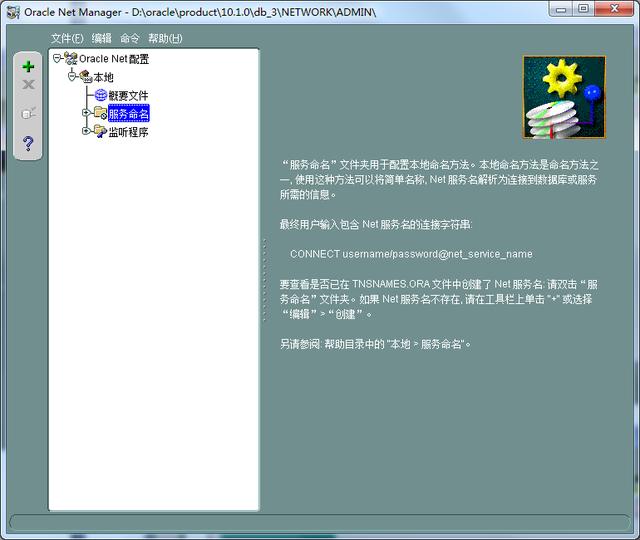Viewport: 640px width, 540px height.
Task: Click the 本地 node icon
Action: 86,76
